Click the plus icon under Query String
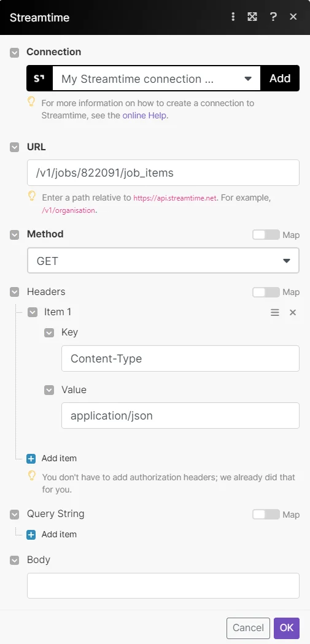 31,535
